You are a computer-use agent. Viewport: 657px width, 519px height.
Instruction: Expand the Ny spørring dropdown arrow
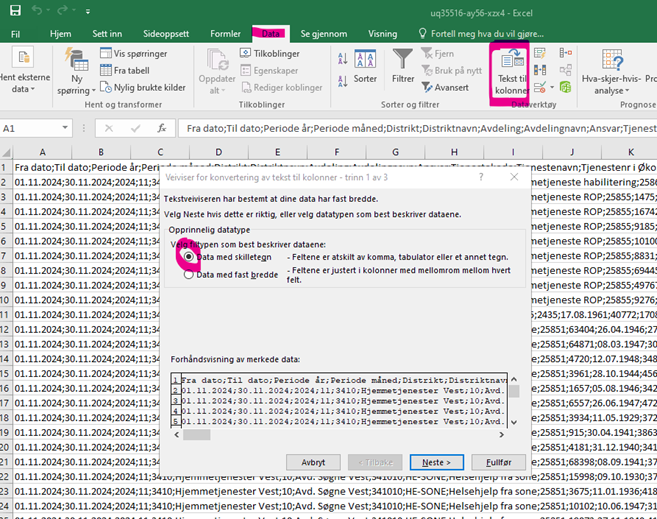(x=93, y=90)
